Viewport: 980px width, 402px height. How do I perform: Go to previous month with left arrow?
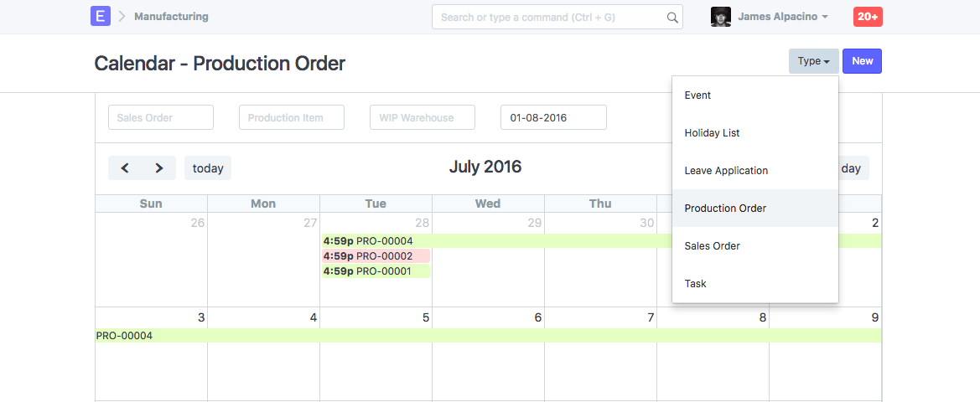tap(125, 168)
